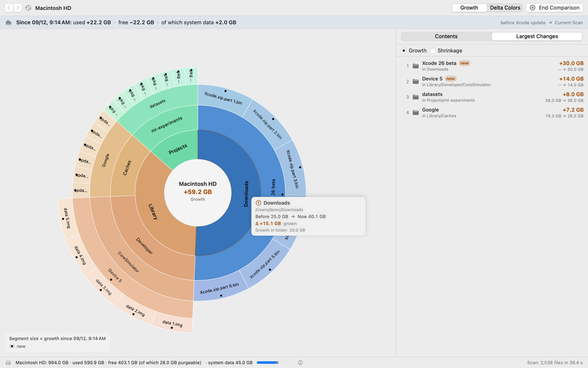
Task: Click the forward navigation arrow
Action: (x=18, y=8)
